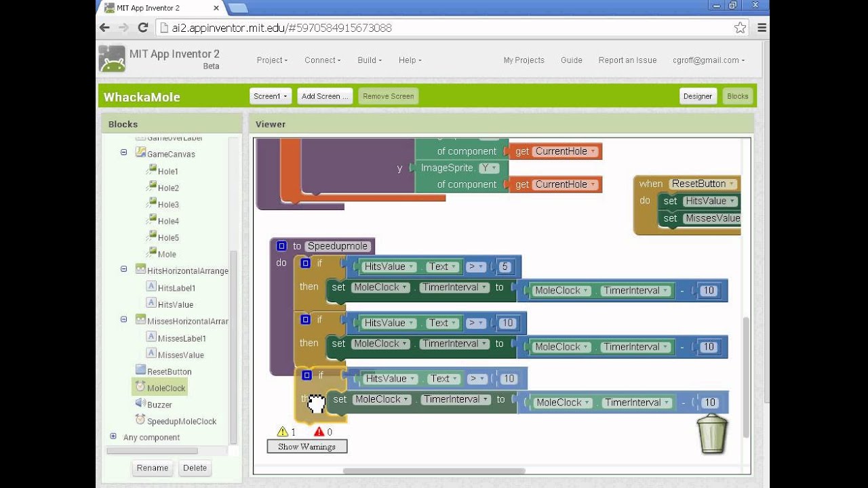The width and height of the screenshot is (868, 488).
Task: Click the viewer horizontal scrollbar
Action: [434, 471]
